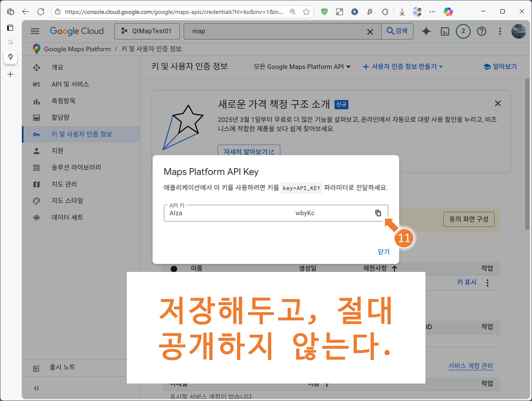The width and height of the screenshot is (532, 401).
Task: Bookmark page with the star icon
Action: click(306, 12)
